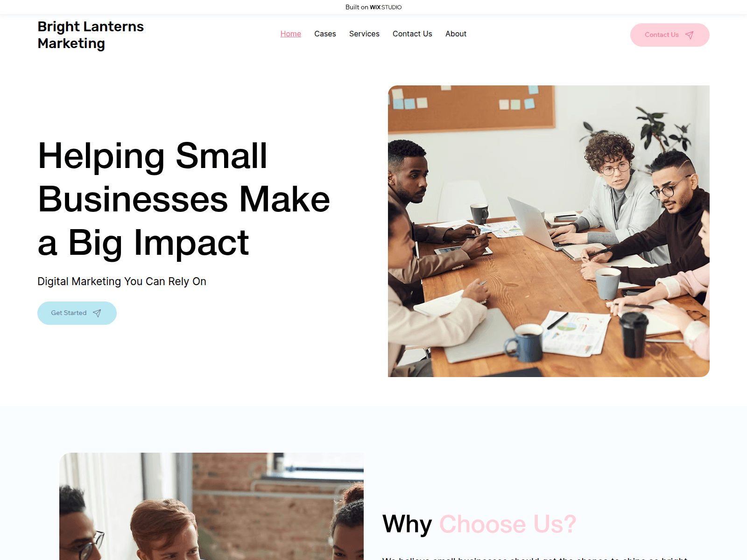This screenshot has height=560, width=747.
Task: Click the pink Contact Us button
Action: (x=669, y=35)
